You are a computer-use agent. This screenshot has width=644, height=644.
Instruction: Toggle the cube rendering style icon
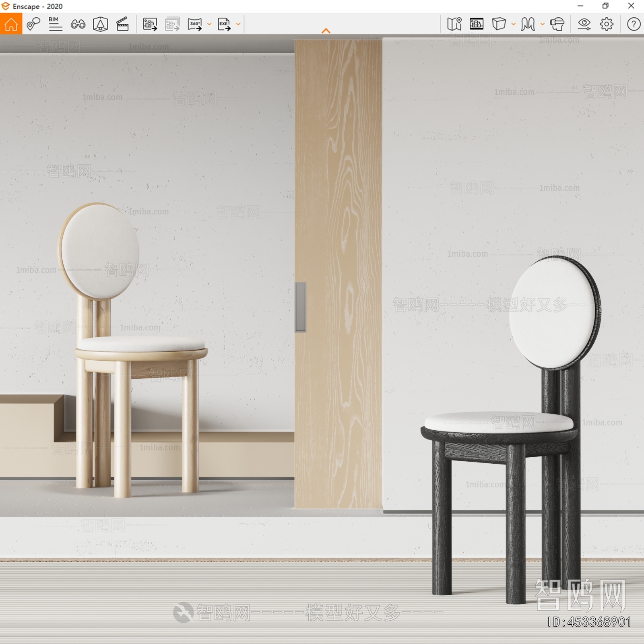(499, 24)
